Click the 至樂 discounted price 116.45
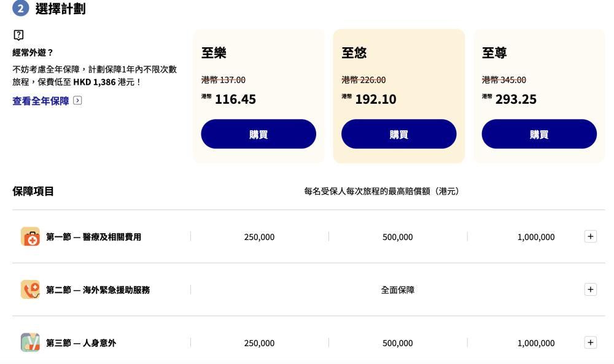Image resolution: width=614 pixels, height=364 pixels. pos(235,99)
